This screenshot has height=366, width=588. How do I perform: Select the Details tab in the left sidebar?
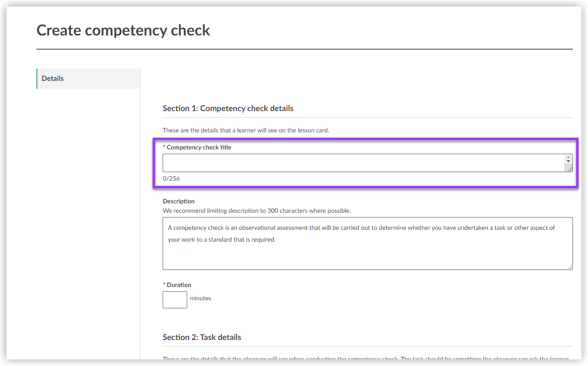(x=52, y=78)
